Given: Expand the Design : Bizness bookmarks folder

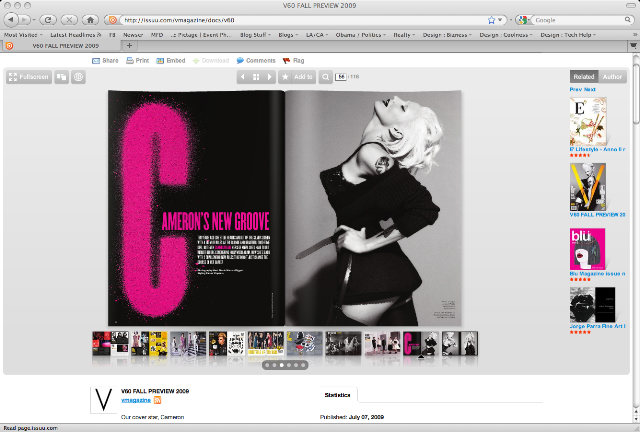Looking at the screenshot, I should point(447,35).
